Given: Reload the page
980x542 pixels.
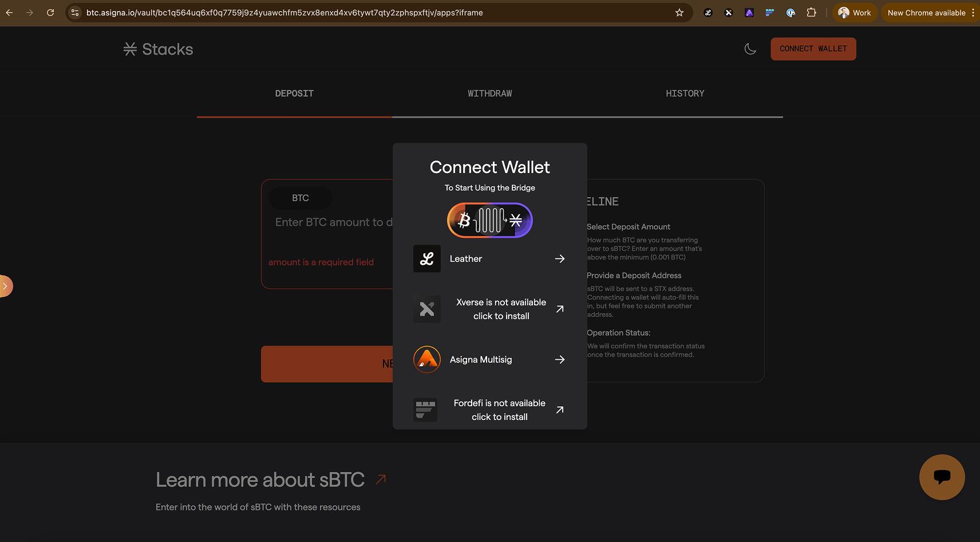Looking at the screenshot, I should [x=50, y=13].
